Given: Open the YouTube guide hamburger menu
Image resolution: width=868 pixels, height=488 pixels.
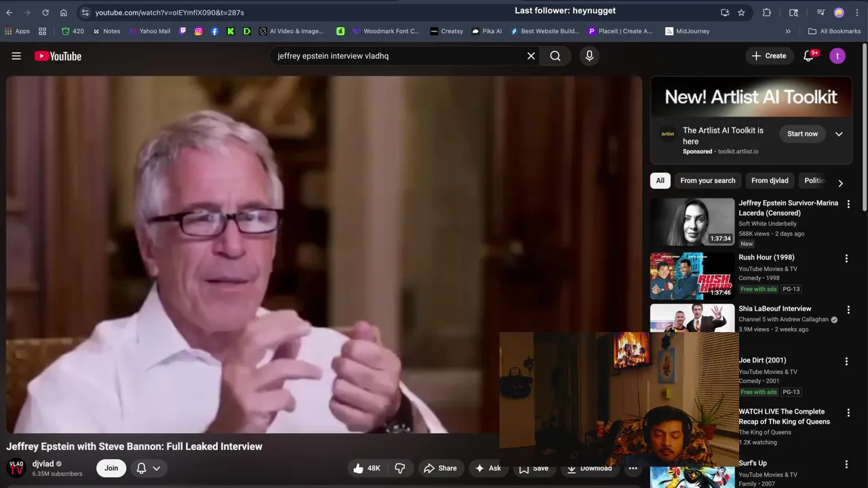Looking at the screenshot, I should (x=16, y=56).
